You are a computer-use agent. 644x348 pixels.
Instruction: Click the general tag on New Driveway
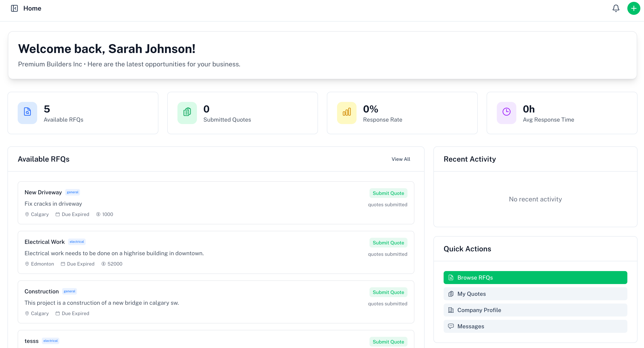click(72, 192)
